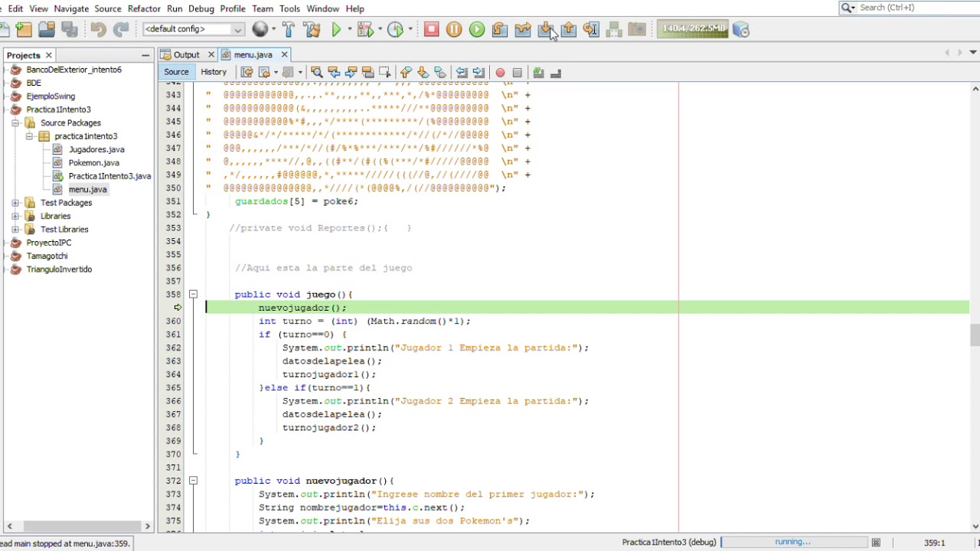Expand the Test Libraries node
Image resolution: width=980 pixels, height=551 pixels.
pyautogui.click(x=15, y=230)
